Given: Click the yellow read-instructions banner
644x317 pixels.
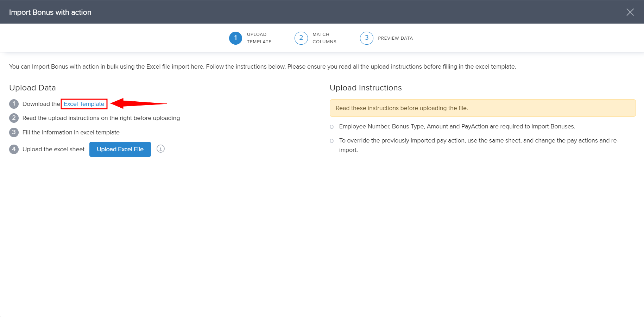Looking at the screenshot, I should click(482, 108).
